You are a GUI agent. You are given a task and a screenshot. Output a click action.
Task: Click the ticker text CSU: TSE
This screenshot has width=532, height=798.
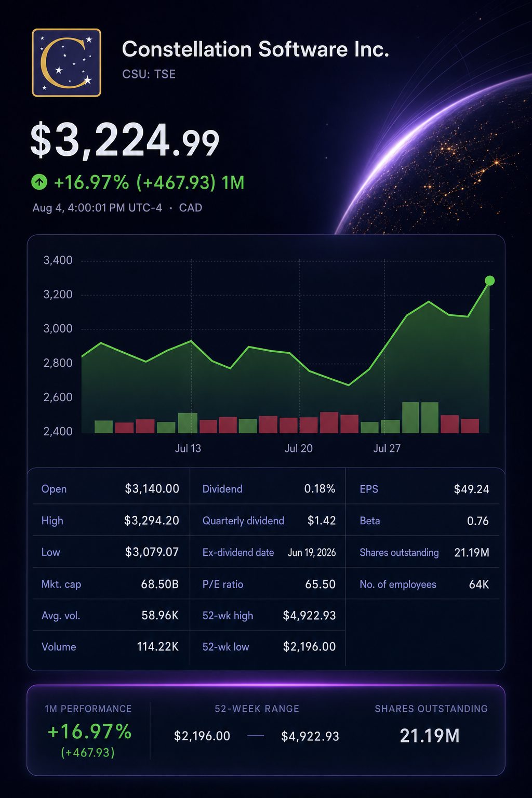tap(149, 74)
